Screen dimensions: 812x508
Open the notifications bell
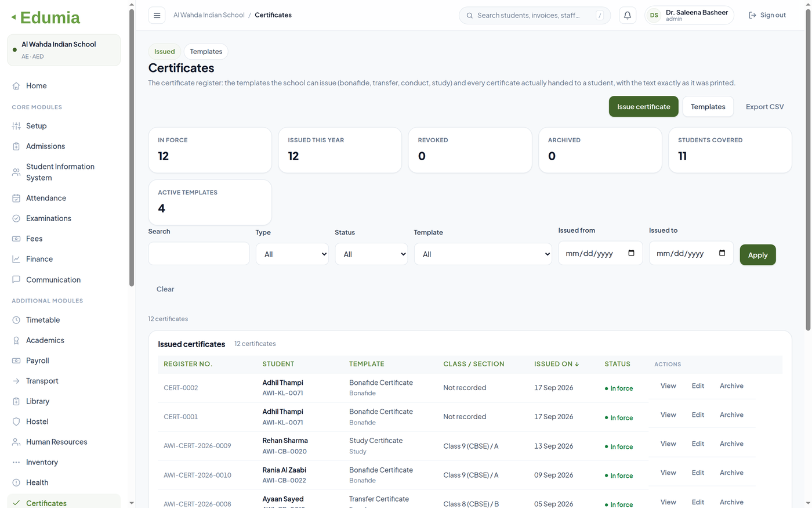(627, 16)
